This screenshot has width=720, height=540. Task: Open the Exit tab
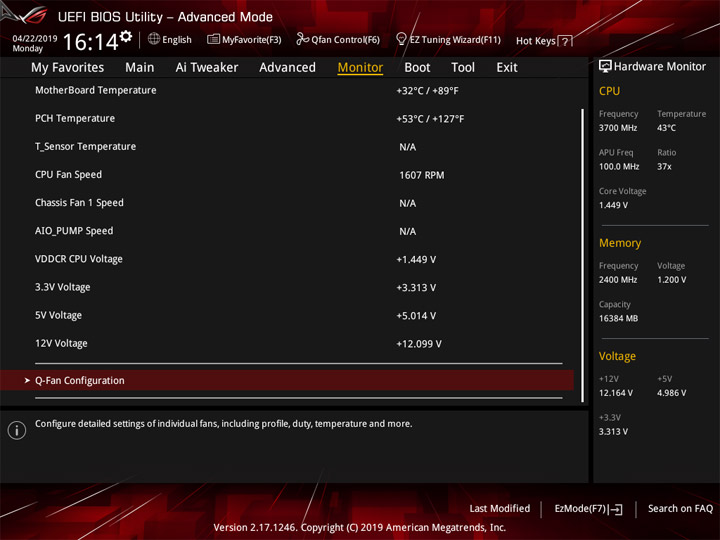(507, 68)
